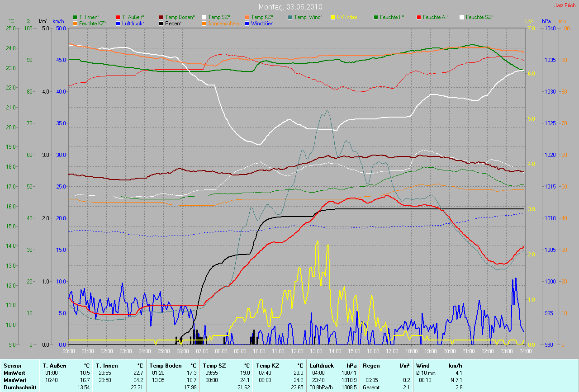579x392 pixels.
Task: Click the orange Feuchte KZ legend swatch
Action: (x=75, y=23)
